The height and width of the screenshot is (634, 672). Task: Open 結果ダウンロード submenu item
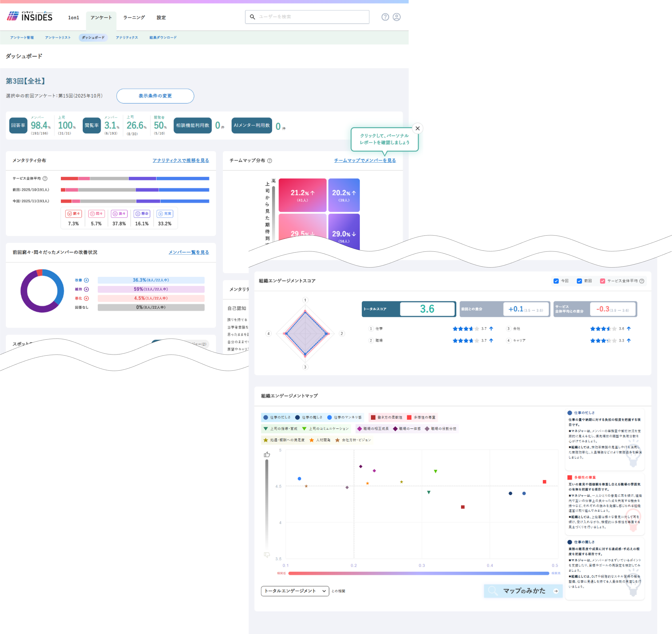pos(163,38)
